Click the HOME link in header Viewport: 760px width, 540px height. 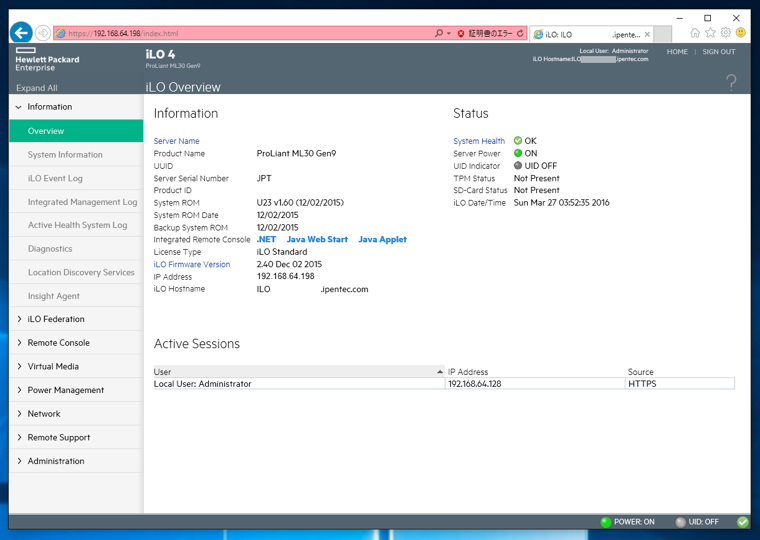point(677,52)
